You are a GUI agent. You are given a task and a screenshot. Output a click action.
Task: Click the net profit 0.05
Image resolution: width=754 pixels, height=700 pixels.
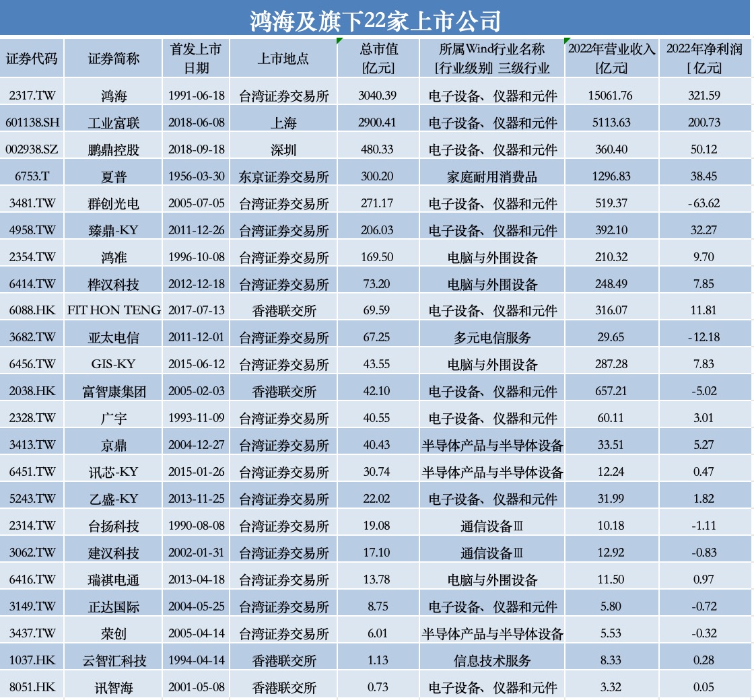pyautogui.click(x=704, y=687)
